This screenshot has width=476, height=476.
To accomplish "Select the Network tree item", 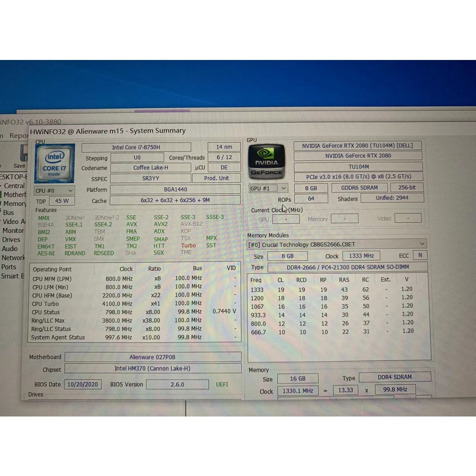I will (x=13, y=258).
